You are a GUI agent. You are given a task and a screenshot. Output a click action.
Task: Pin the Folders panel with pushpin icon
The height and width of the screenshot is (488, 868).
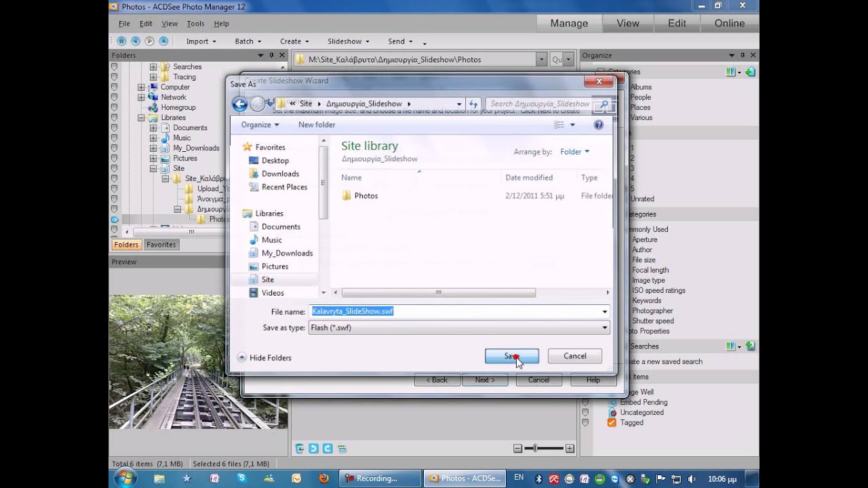[271, 56]
